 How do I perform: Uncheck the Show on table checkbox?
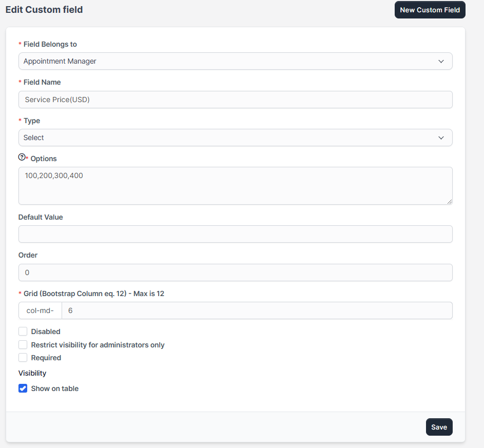(23, 388)
